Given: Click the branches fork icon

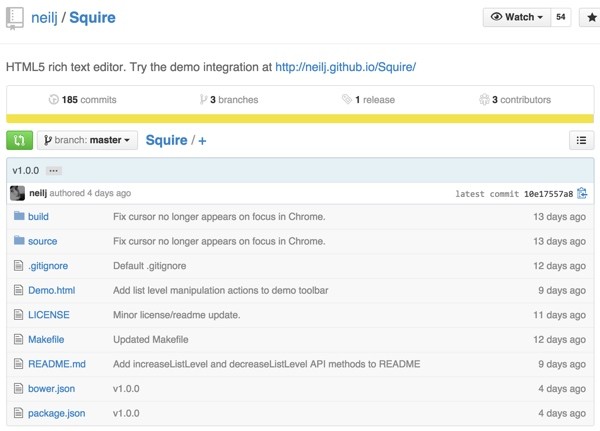Looking at the screenshot, I should (x=203, y=100).
